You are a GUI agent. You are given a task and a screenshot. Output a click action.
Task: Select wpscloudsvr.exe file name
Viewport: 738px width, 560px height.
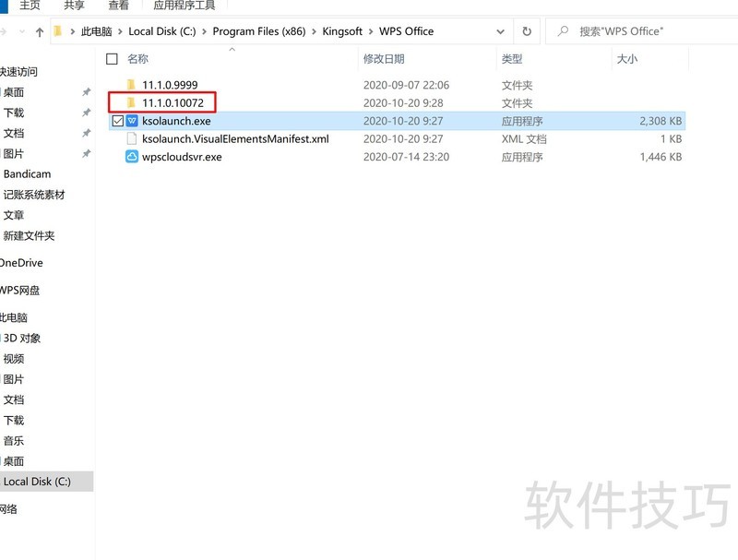pyautogui.click(x=182, y=157)
